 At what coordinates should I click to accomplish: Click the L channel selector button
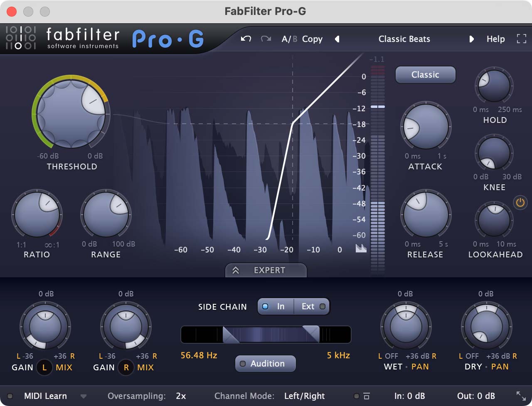tap(44, 367)
